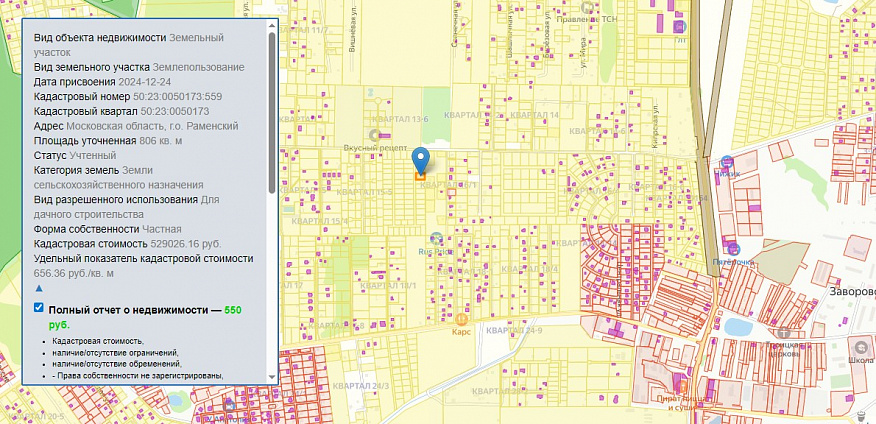Click Права собственности не зарегистрированы line
The image size is (876, 424).
(x=138, y=375)
